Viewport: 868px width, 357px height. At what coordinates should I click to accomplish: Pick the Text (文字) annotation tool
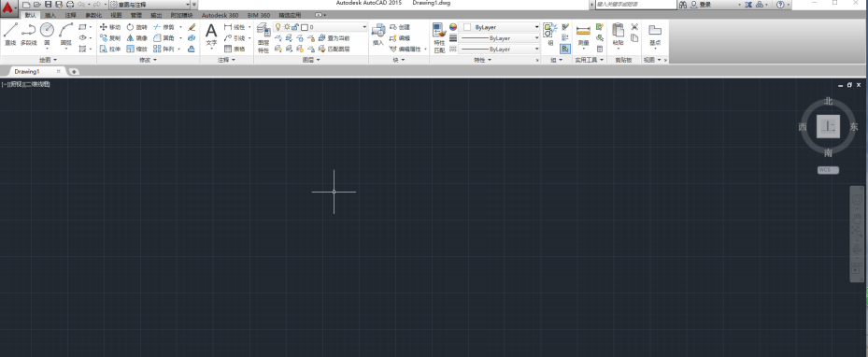coord(211,35)
